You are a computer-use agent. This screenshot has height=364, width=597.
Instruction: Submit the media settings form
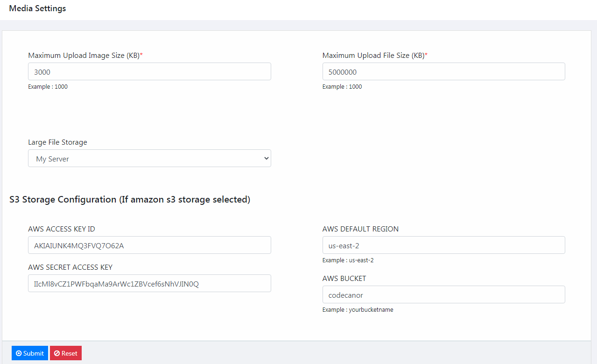coord(30,353)
